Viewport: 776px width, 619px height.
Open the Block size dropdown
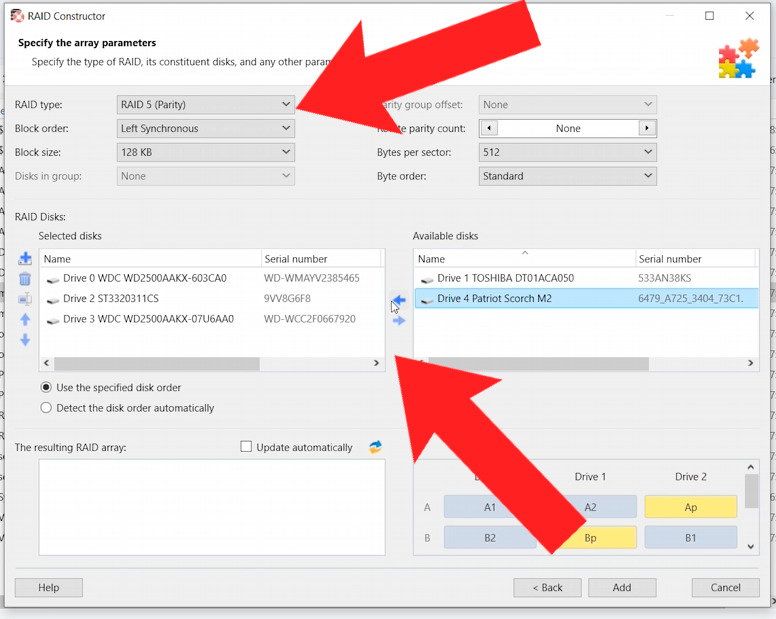click(x=205, y=152)
